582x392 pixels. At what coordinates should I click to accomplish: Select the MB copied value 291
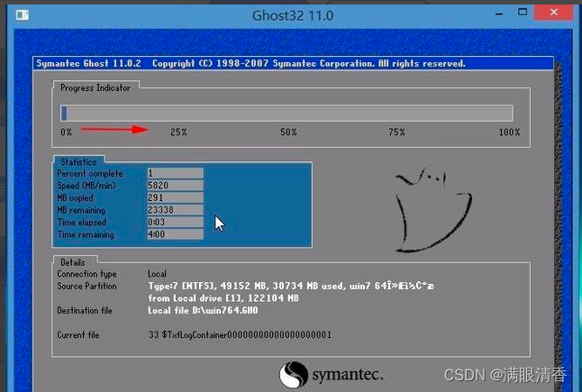pos(175,198)
